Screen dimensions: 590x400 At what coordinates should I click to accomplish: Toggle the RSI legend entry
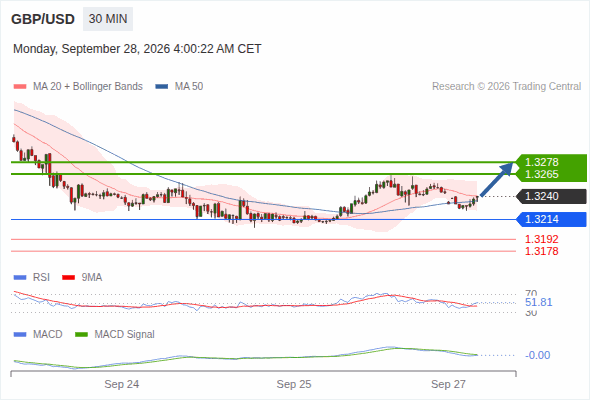[x=32, y=277]
